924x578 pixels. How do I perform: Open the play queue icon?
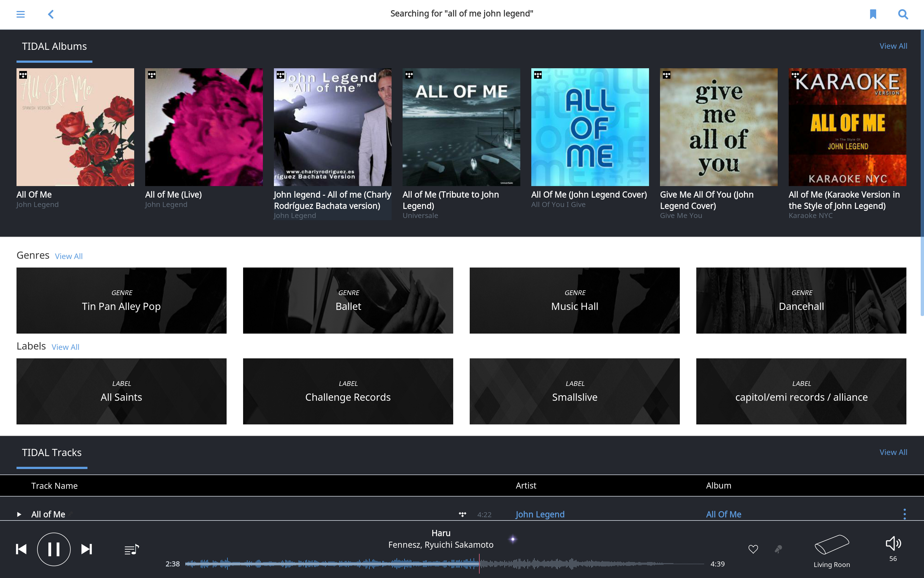pos(132,550)
